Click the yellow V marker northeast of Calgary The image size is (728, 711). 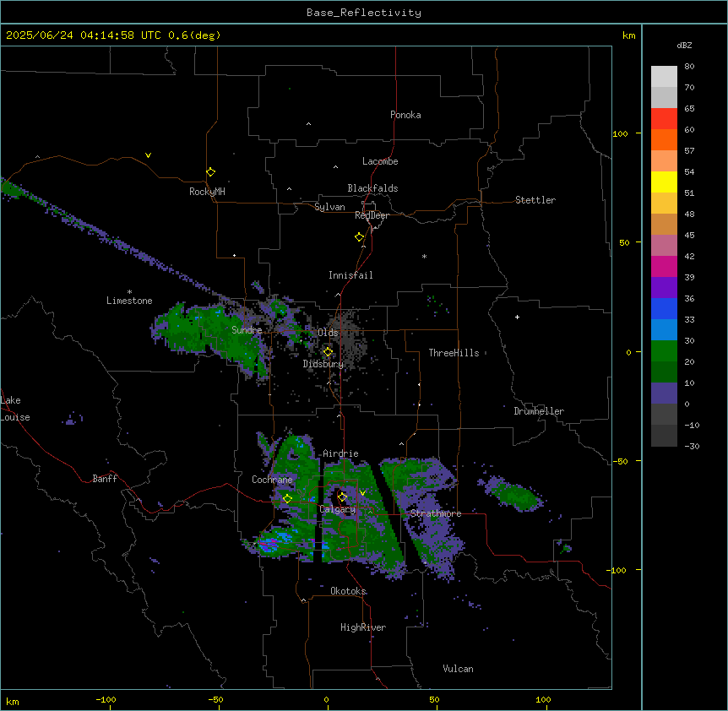coord(362,492)
